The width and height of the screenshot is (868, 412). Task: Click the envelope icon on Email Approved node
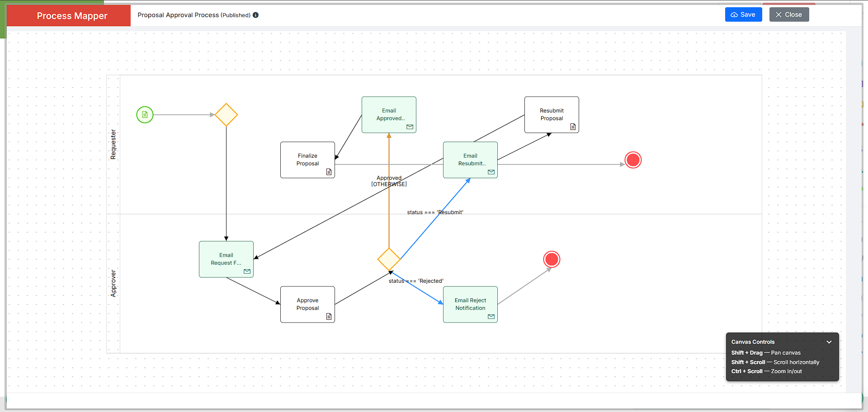410,127
